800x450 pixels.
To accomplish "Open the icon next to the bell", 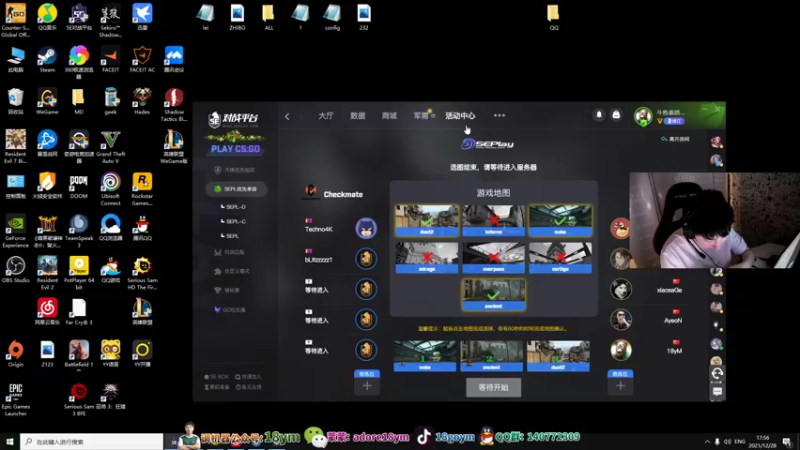I will (616, 115).
